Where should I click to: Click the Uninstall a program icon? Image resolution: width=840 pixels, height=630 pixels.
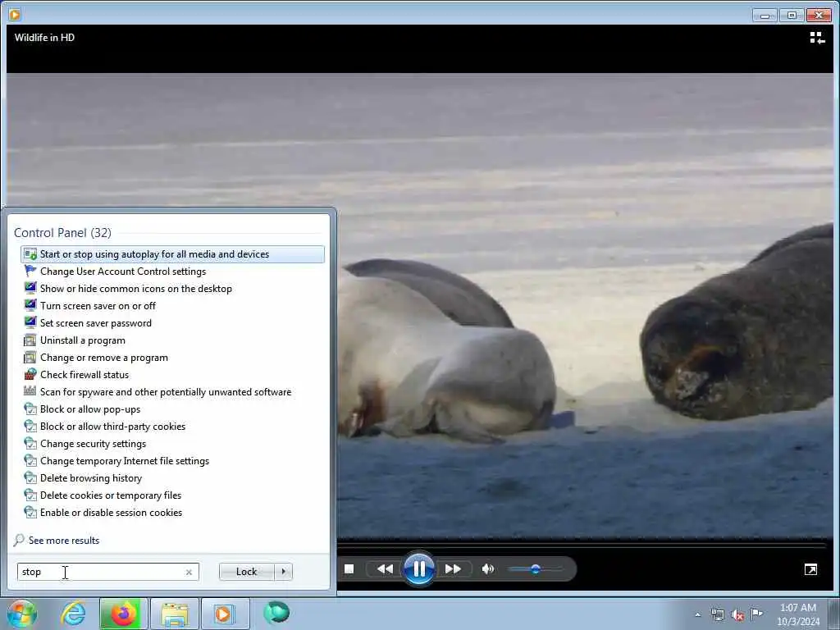pos(30,340)
